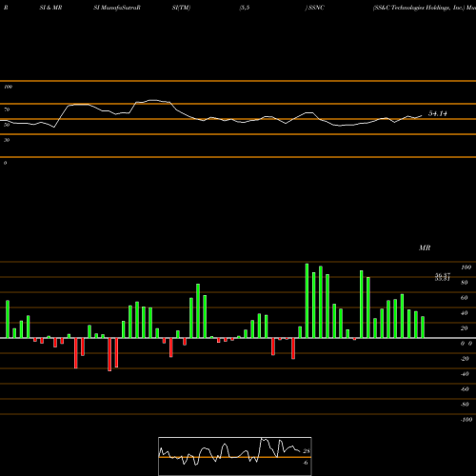
Task: Click the 100 level label on RSI axis
Action: click(9, 87)
